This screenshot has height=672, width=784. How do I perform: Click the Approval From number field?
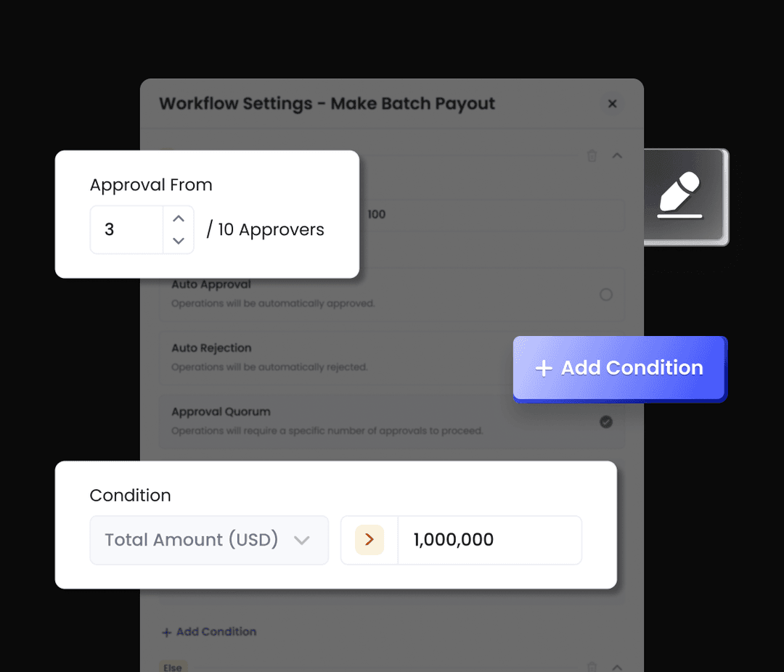point(126,230)
